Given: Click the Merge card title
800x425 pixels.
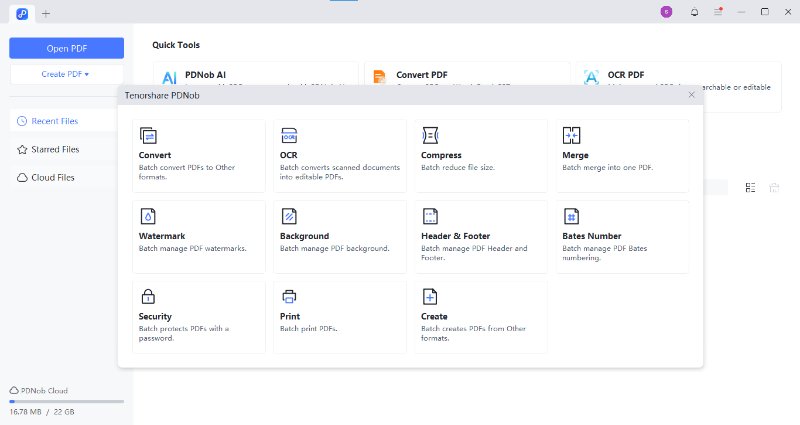Looking at the screenshot, I should click(x=575, y=155).
